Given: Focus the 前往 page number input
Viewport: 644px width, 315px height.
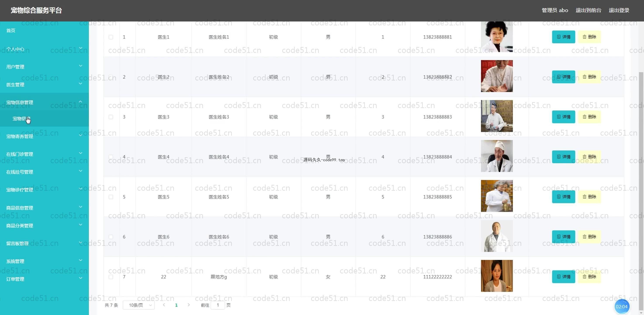Looking at the screenshot, I should point(218,305).
